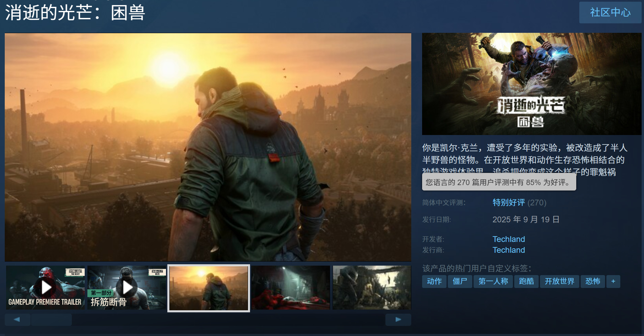The height and width of the screenshot is (336, 644).
Task: Click the 恐怖 tag
Action: point(593,282)
